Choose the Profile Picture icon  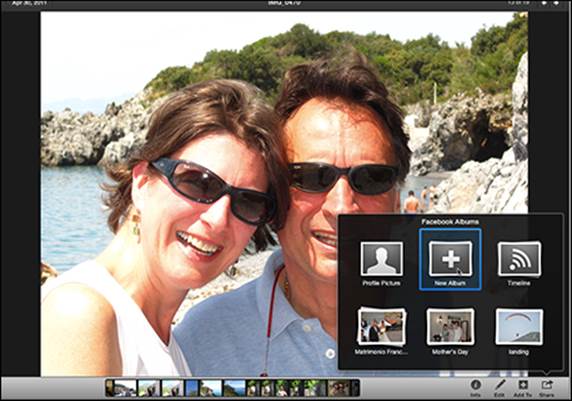coord(382,259)
